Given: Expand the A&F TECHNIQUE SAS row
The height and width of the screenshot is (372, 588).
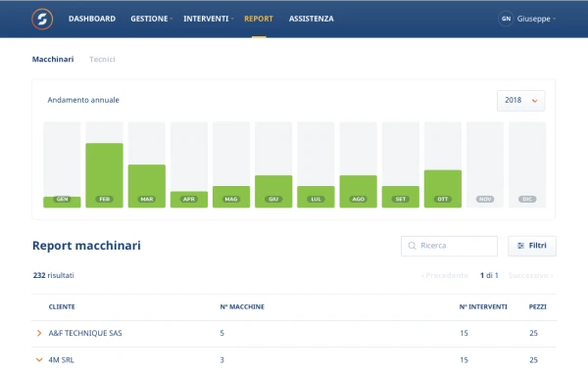Looking at the screenshot, I should (x=39, y=333).
